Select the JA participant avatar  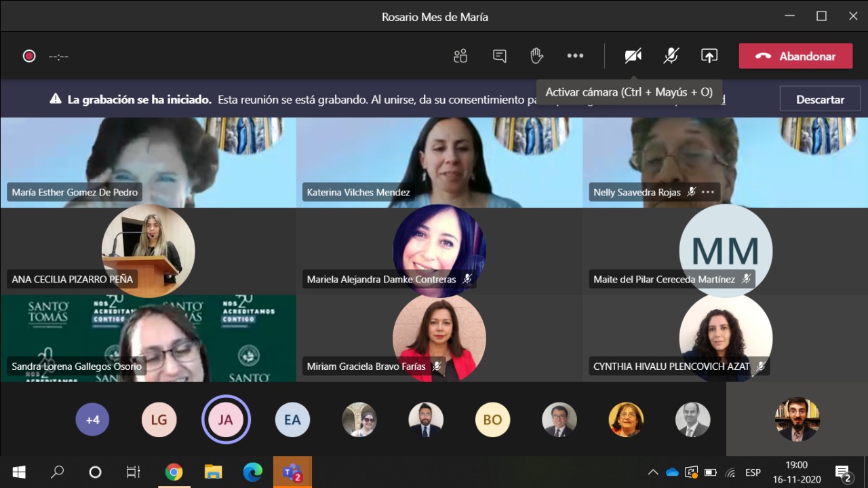tap(226, 419)
